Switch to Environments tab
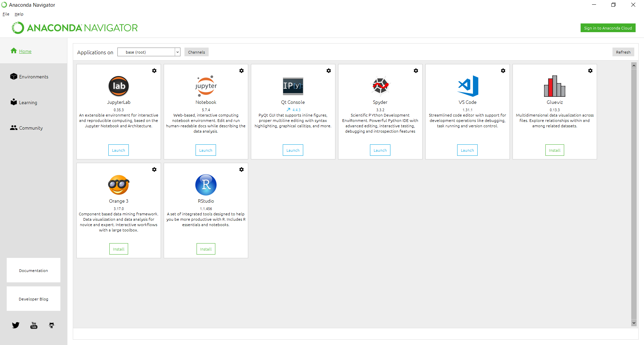The width and height of the screenshot is (644, 345). coord(29,77)
